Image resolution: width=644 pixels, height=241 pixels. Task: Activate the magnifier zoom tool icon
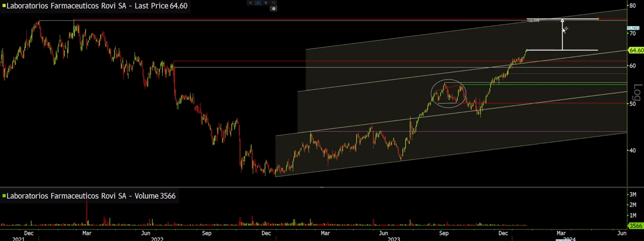pyautogui.click(x=274, y=3)
